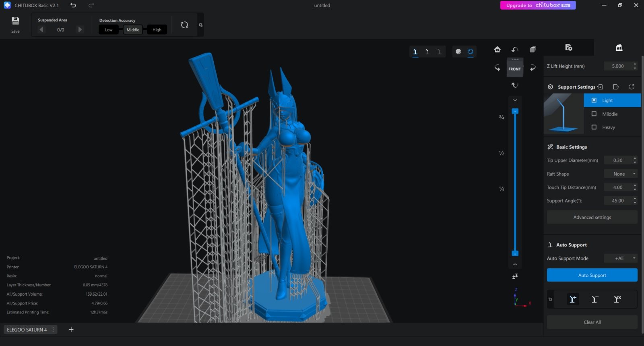Reset support settings to default
This screenshot has width=644, height=346.
632,87
